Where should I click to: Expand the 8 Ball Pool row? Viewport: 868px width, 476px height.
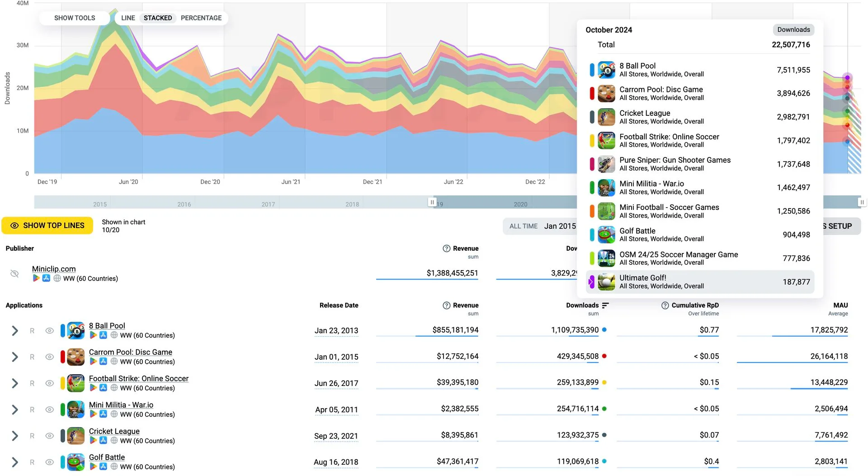click(15, 331)
